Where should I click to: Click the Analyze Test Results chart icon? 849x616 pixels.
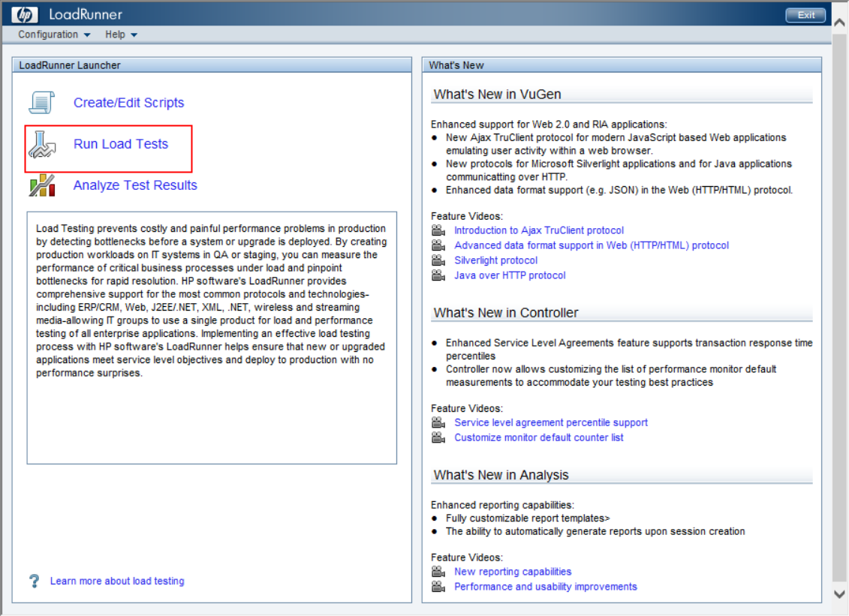42,185
